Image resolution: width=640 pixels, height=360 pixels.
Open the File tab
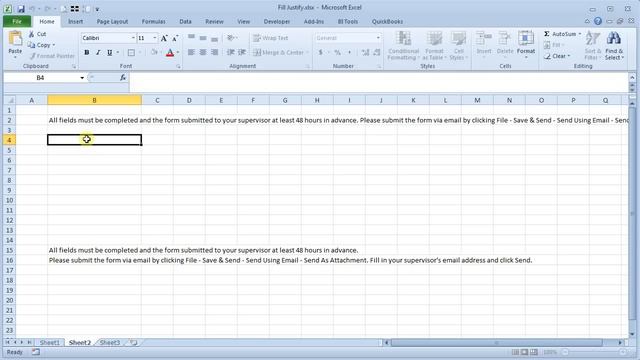tap(17, 21)
